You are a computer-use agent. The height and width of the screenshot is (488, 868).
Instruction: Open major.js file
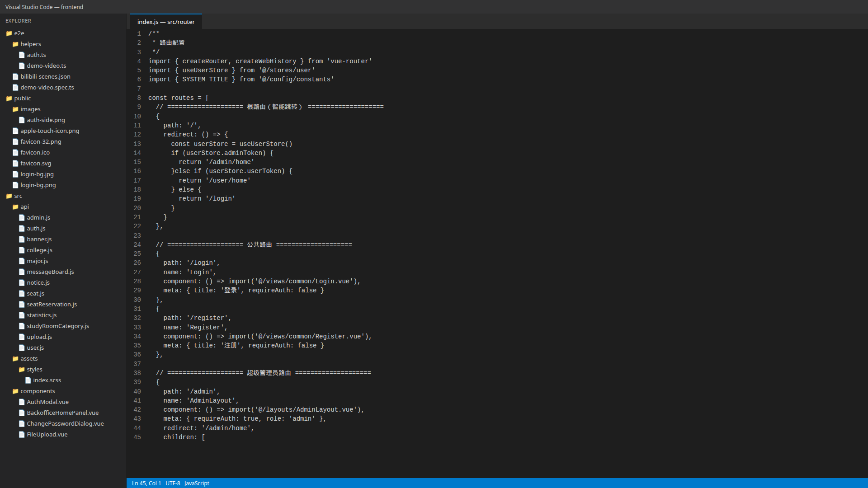coord(63,261)
